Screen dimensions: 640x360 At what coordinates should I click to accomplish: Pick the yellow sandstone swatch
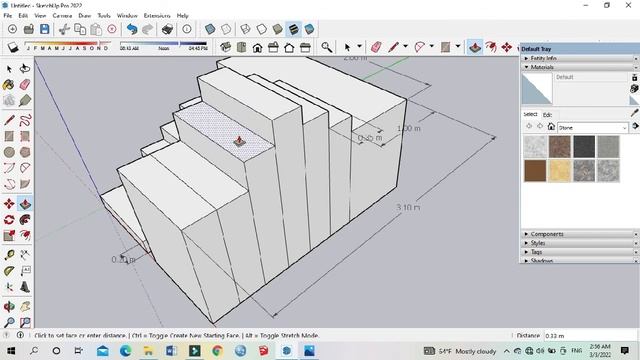(x=559, y=171)
